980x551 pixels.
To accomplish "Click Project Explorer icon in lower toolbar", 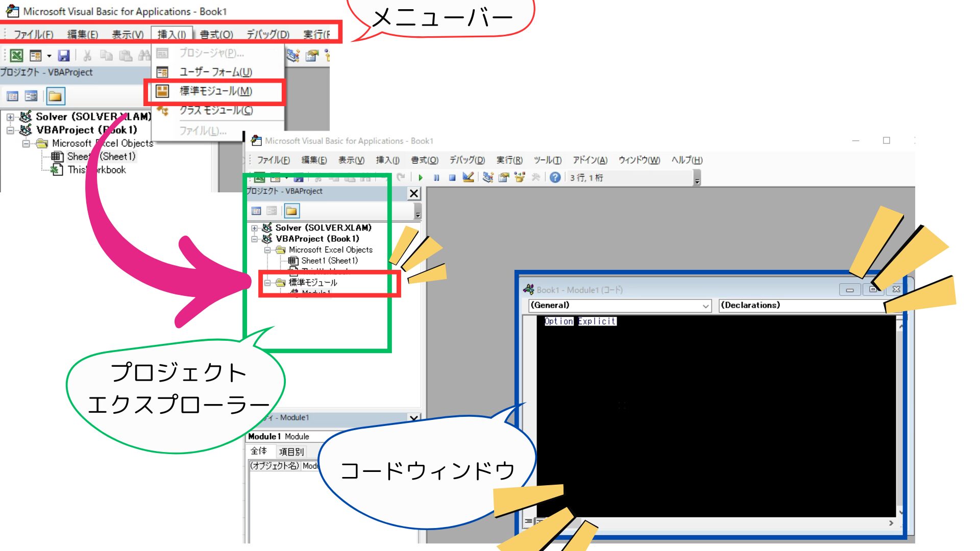I will tap(488, 178).
